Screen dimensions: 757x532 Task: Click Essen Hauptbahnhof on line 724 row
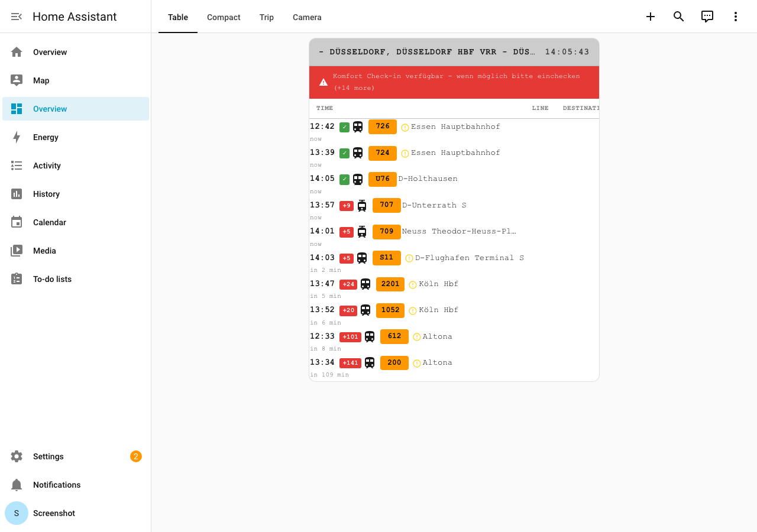455,153
